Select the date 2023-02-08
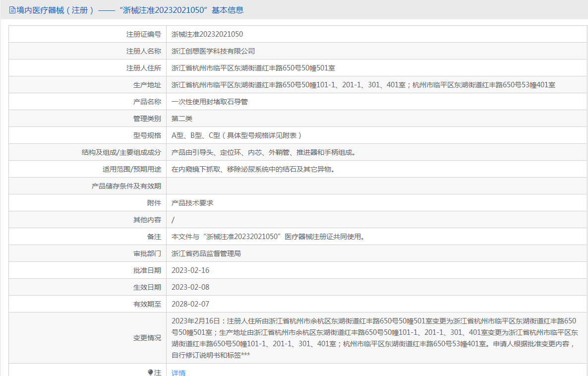588x376 pixels. pos(190,287)
